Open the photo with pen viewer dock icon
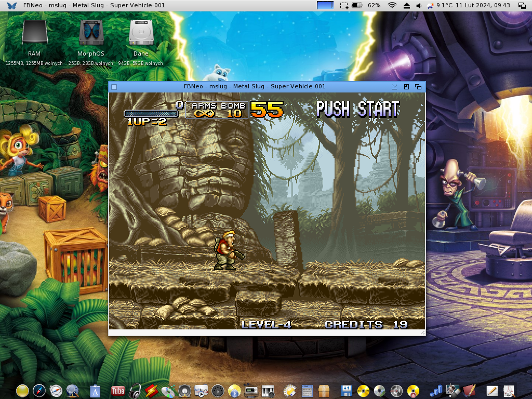The height and width of the screenshot is (399, 532). coord(453,391)
